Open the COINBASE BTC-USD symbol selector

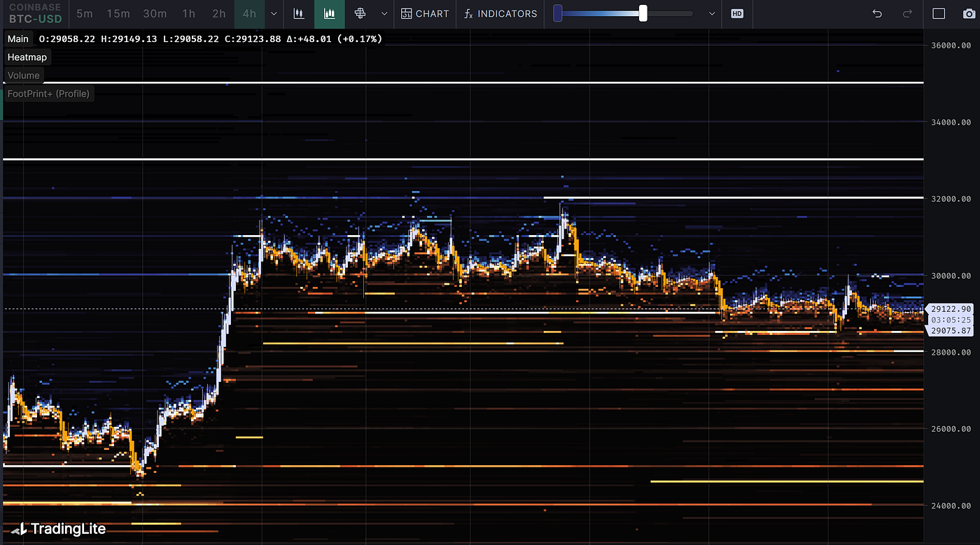tap(35, 13)
